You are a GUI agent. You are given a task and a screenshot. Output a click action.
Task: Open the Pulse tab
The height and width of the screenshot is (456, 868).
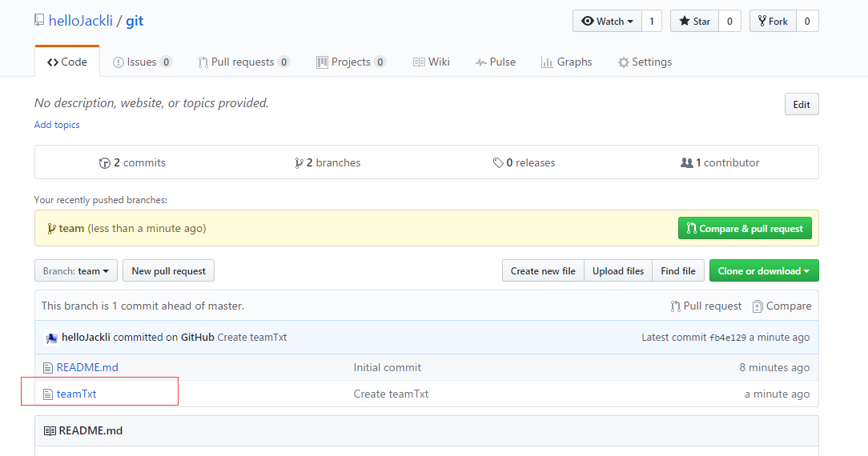(496, 62)
